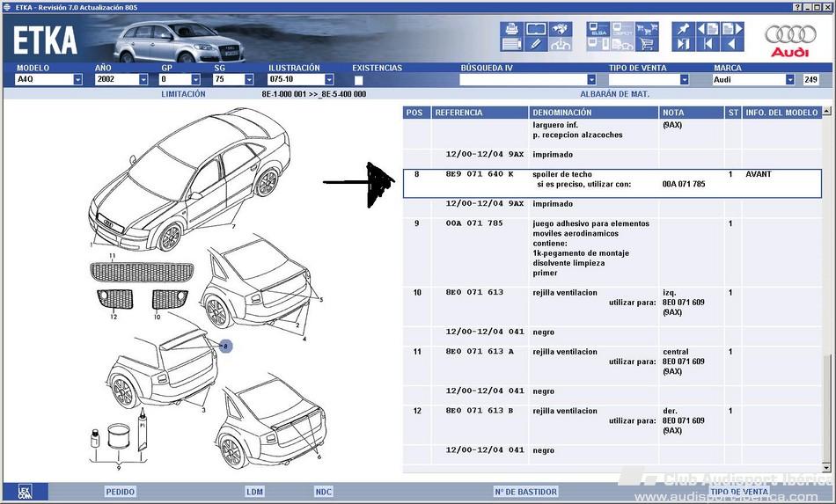Launch the ELSA link icon
This screenshot has width=836, height=504.
598,29
